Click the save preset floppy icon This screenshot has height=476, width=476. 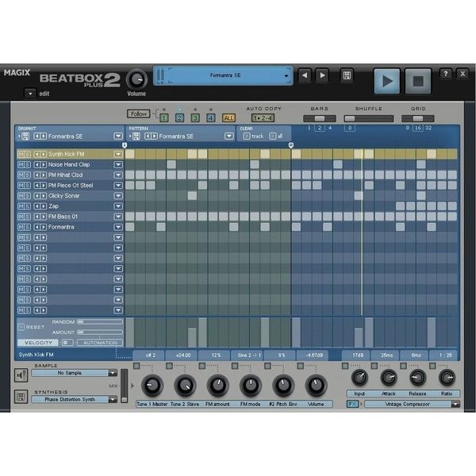click(347, 76)
